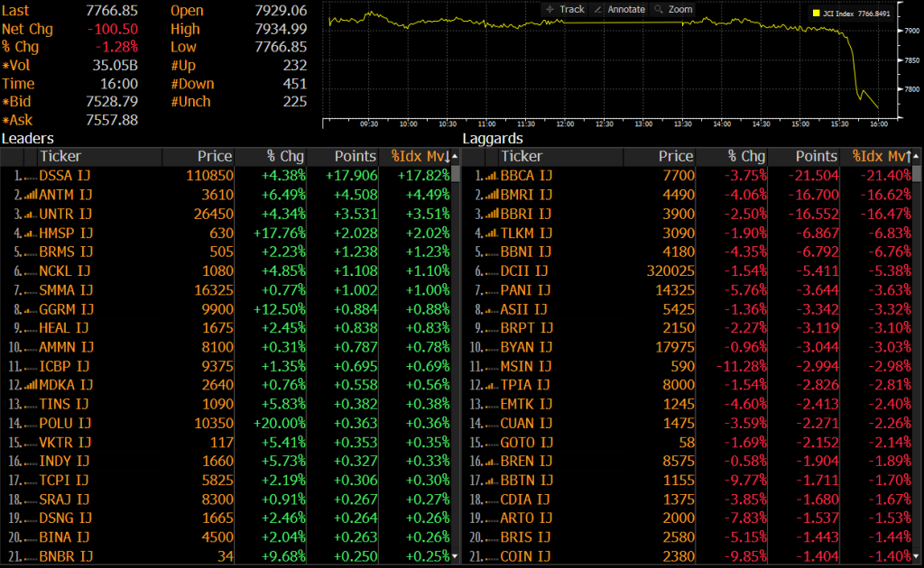Select the GOTO IJ ticker row
The image size is (924, 568).
(687, 443)
